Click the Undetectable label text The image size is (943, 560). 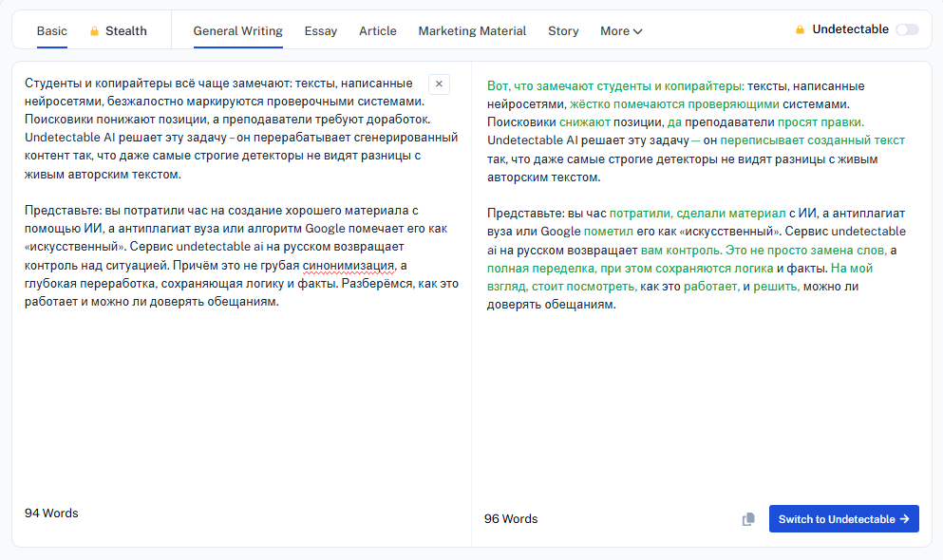pos(850,29)
